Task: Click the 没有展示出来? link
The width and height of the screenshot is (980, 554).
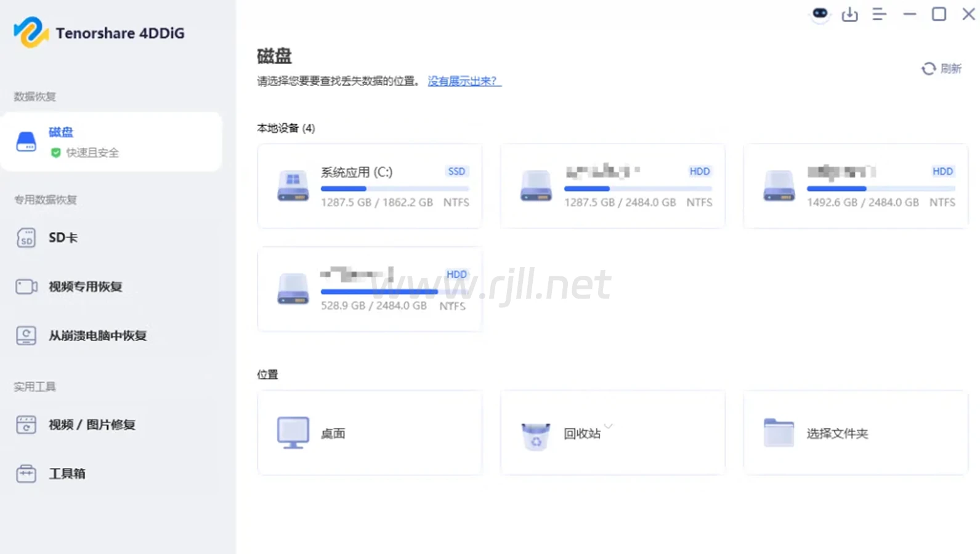Action: 464,81
